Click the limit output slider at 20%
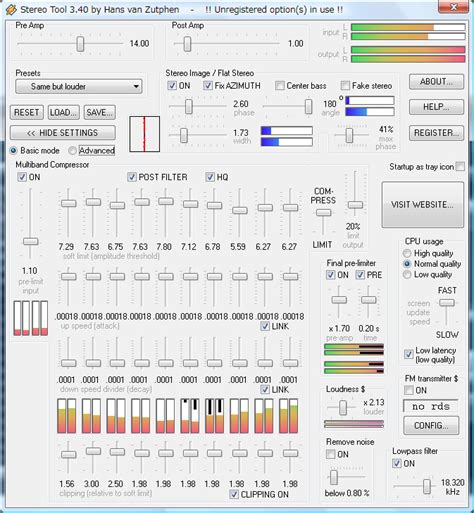This screenshot has width=474, height=513. point(355,205)
